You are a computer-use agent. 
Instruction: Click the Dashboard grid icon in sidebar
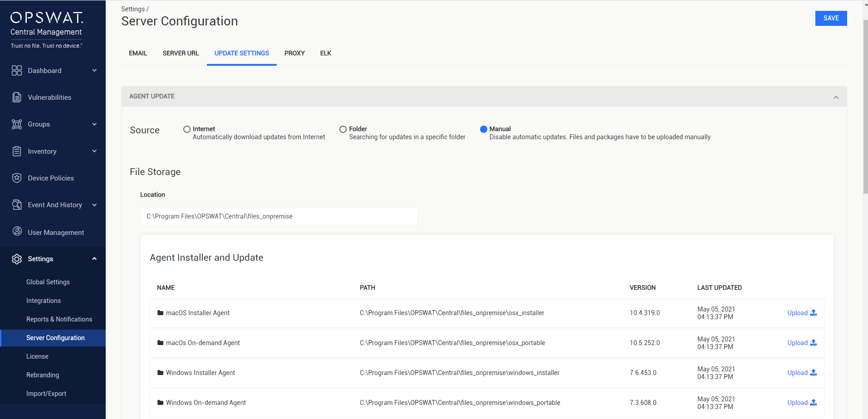tap(17, 70)
